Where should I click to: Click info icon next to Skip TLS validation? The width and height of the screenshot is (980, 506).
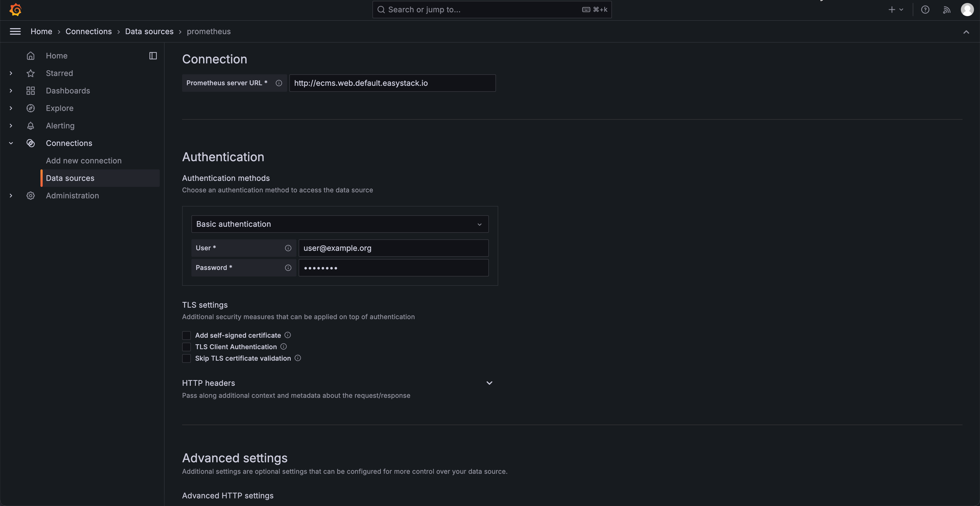[x=298, y=358]
